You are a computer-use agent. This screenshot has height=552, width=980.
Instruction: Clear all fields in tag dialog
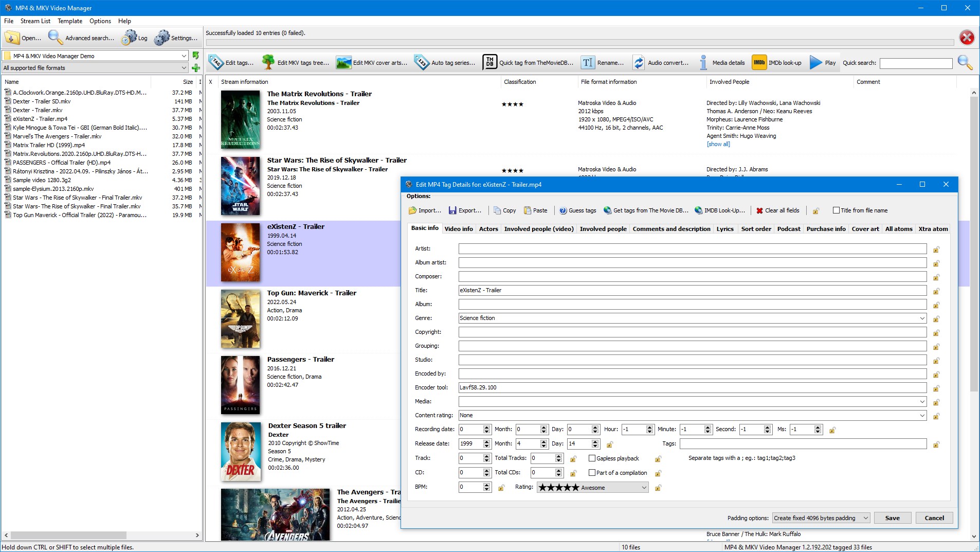point(777,210)
